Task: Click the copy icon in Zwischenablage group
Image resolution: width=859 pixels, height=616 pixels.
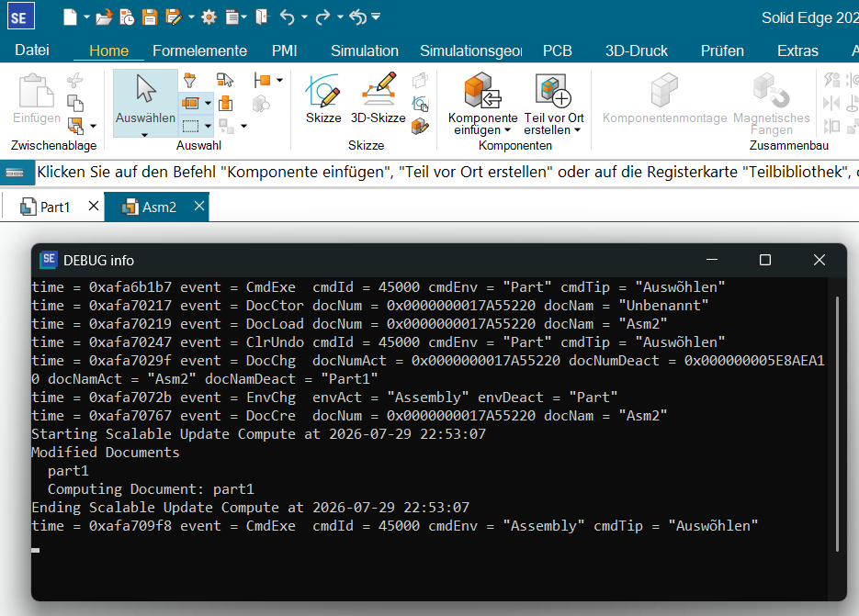Action: coord(75,103)
